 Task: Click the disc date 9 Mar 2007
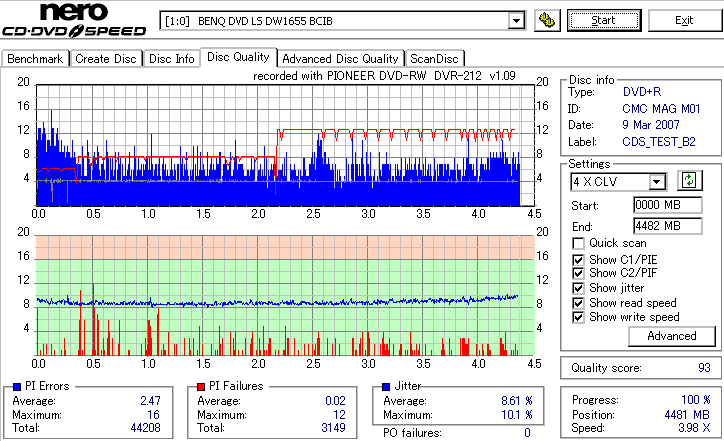[651, 125]
